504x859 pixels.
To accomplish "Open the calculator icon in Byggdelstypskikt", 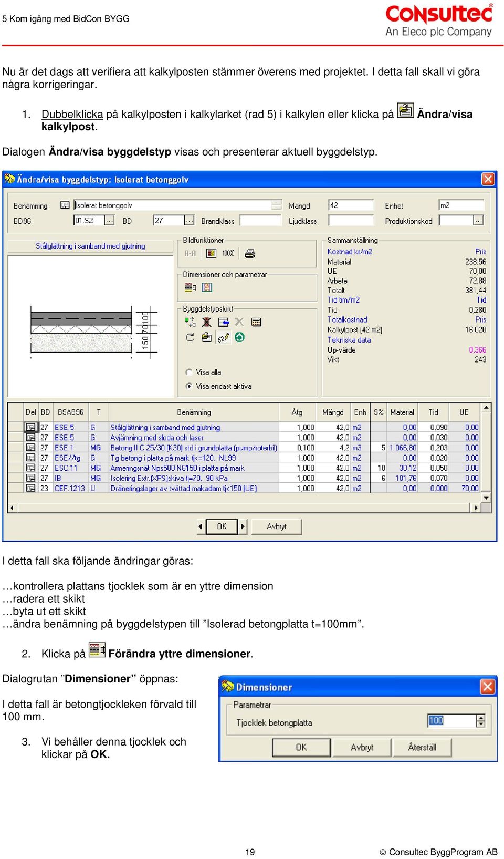I will coord(256,322).
